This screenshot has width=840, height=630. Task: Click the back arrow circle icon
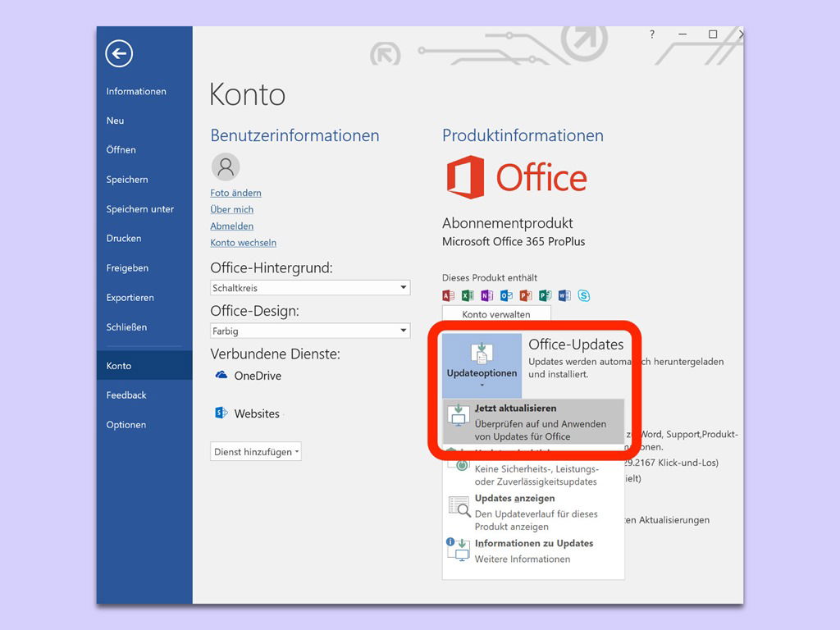119,54
